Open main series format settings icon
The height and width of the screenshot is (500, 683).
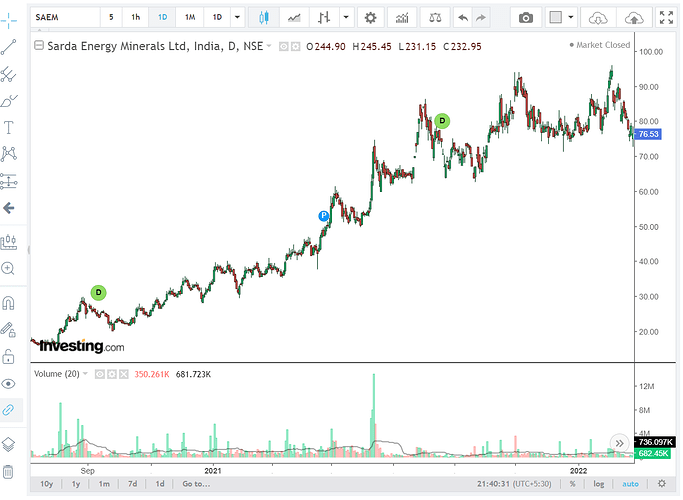(x=295, y=46)
